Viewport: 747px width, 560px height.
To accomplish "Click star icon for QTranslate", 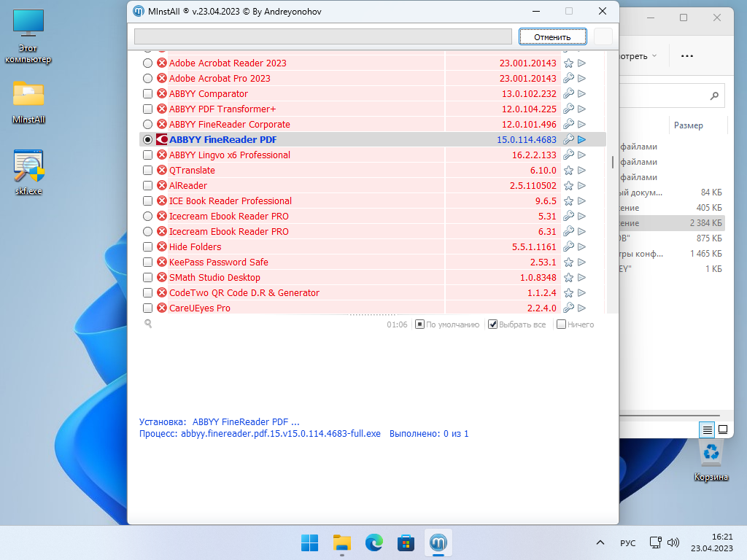I will point(568,171).
